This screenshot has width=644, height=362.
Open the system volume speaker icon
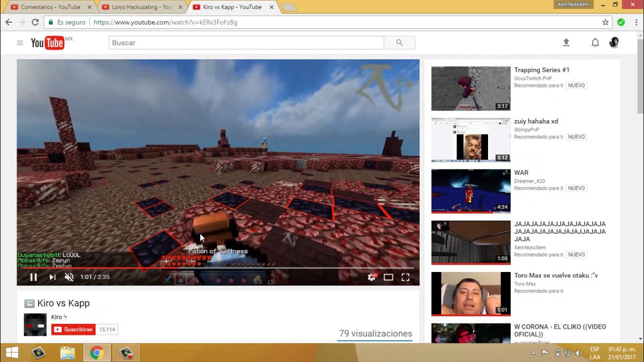point(579,353)
